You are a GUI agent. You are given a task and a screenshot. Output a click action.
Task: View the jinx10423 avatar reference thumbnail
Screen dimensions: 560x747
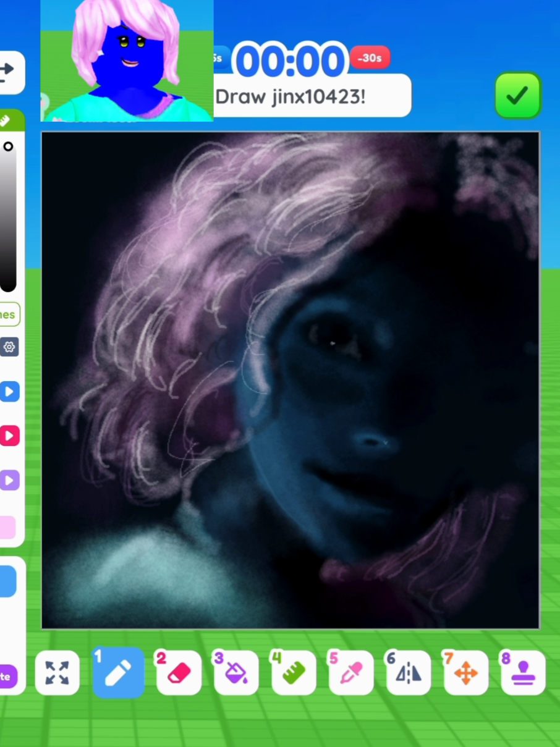click(127, 61)
